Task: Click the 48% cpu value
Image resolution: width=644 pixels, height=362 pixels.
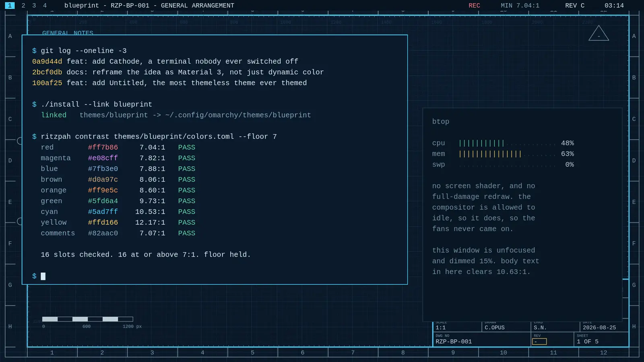Action: click(x=568, y=143)
